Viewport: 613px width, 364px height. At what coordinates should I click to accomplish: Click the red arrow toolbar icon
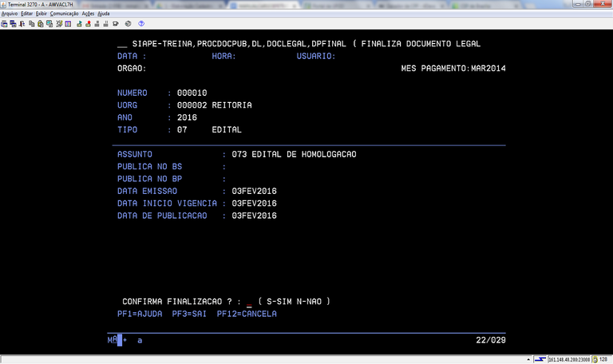click(88, 24)
